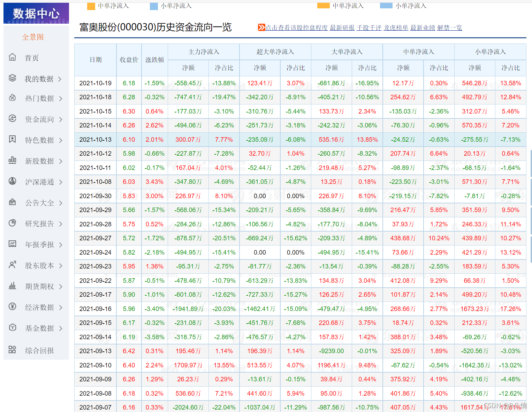Expand the 特色数据 chevron
Screen dimensions: 532x412
pos(61,140)
